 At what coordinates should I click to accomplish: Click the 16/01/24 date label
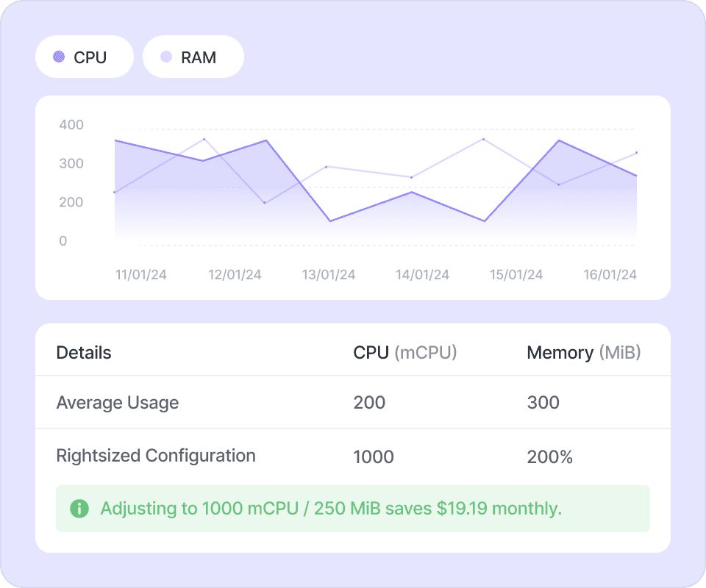610,275
